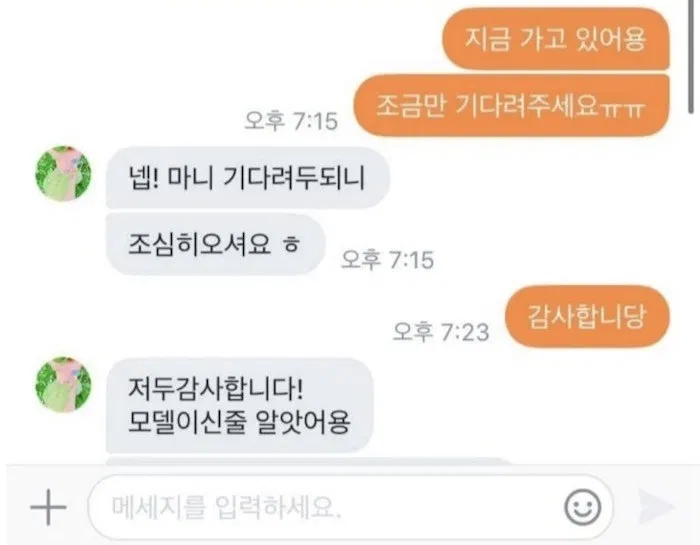Click the ㅎ character in gray bubble
This screenshot has height=545, width=700.
point(291,245)
